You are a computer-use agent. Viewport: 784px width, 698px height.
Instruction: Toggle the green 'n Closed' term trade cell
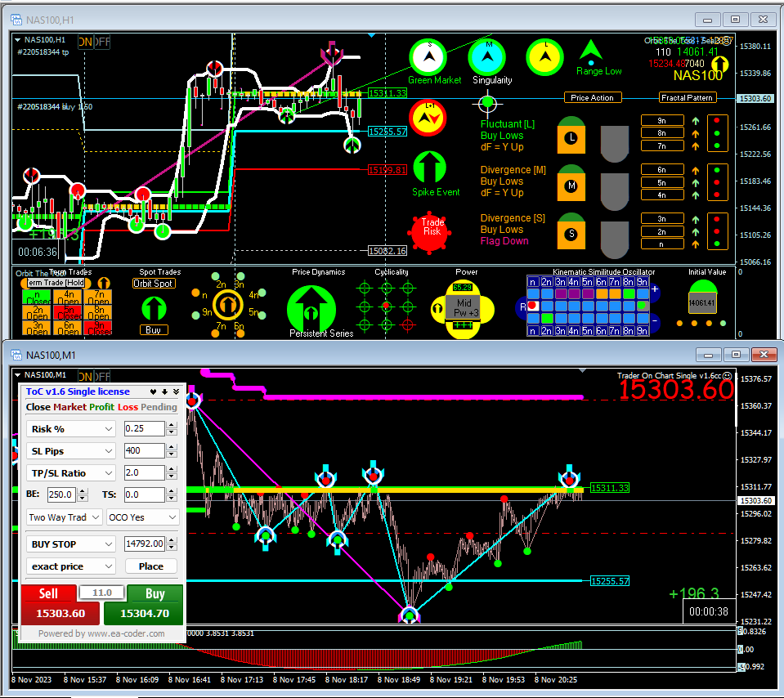pyautogui.click(x=37, y=298)
